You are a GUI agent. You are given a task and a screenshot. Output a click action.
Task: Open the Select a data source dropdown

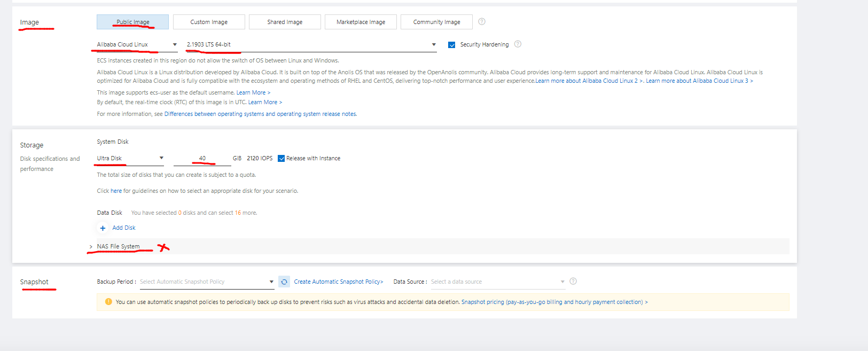coord(497,282)
